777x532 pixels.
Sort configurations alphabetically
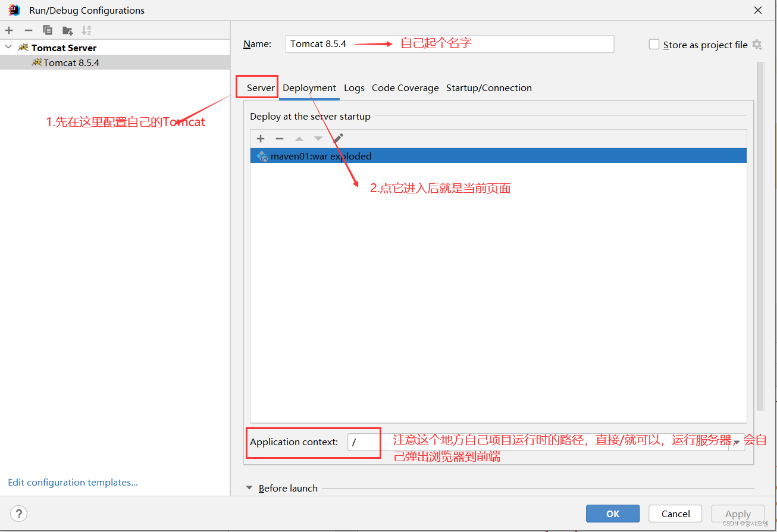[87, 30]
